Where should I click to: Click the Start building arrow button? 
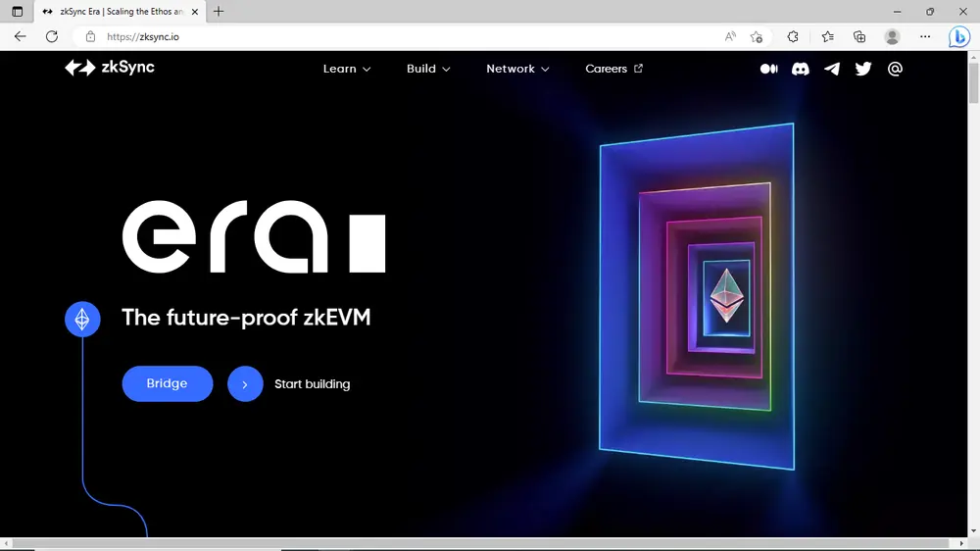[x=245, y=384]
